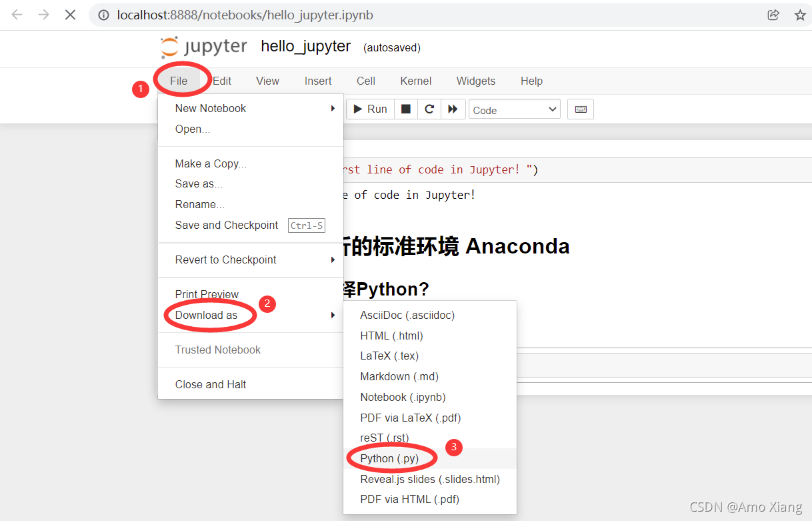This screenshot has width=812, height=521.
Task: Open the cell type Code dropdown
Action: click(x=515, y=109)
